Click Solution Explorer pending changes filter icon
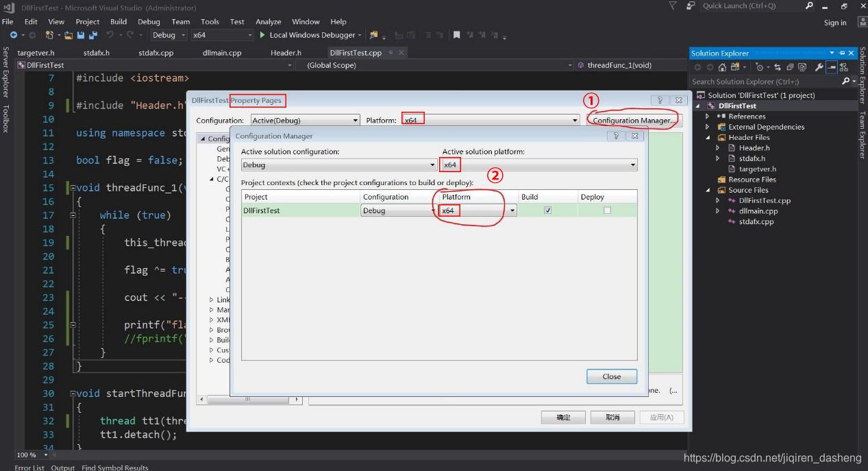 coord(760,67)
